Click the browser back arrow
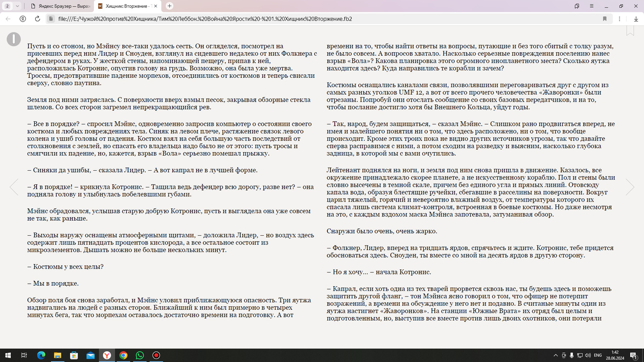Viewport: 644px width, 362px height. [8, 19]
